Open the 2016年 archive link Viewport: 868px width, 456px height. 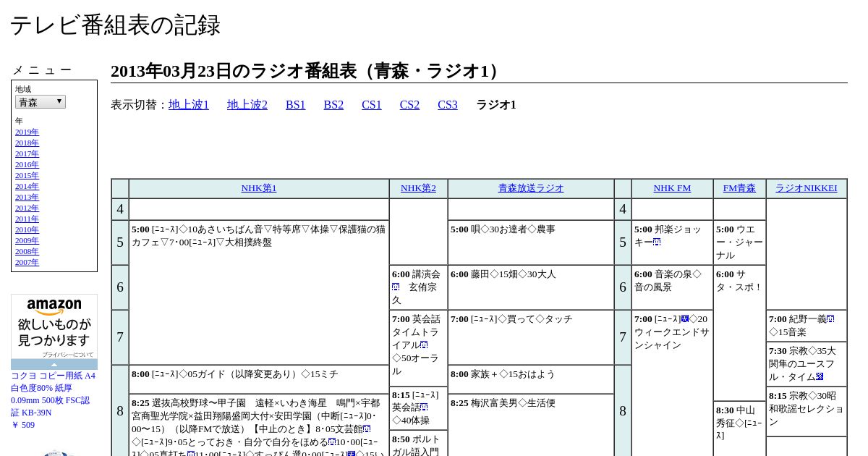[27, 164]
